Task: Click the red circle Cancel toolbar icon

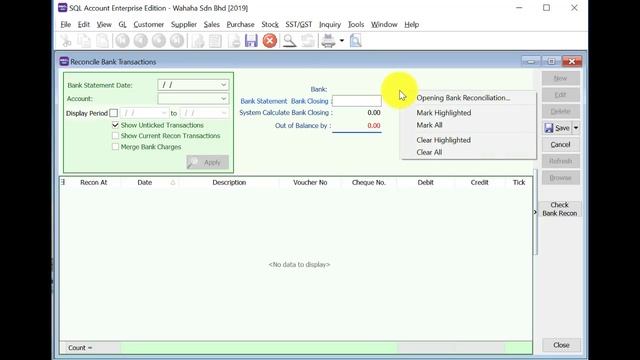Action: coord(270,41)
